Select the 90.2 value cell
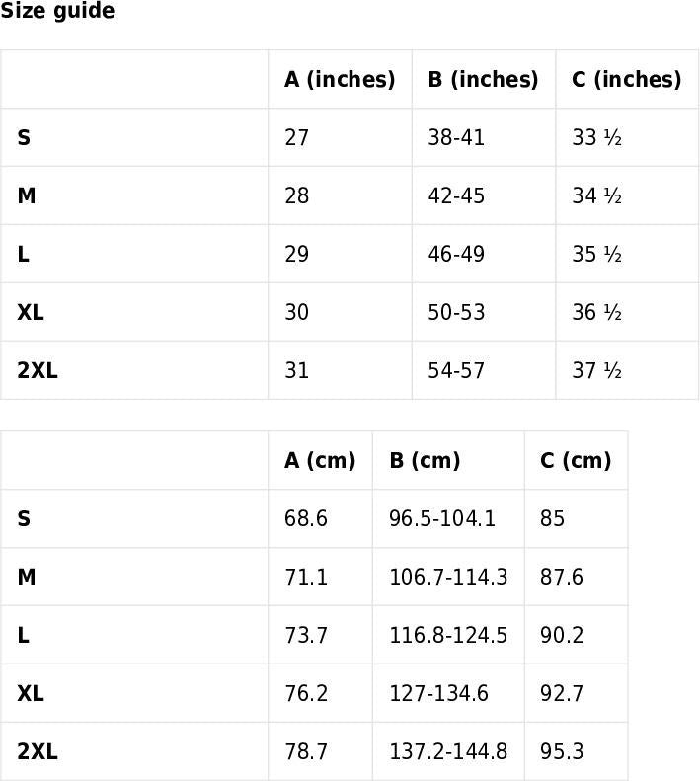 (x=562, y=636)
